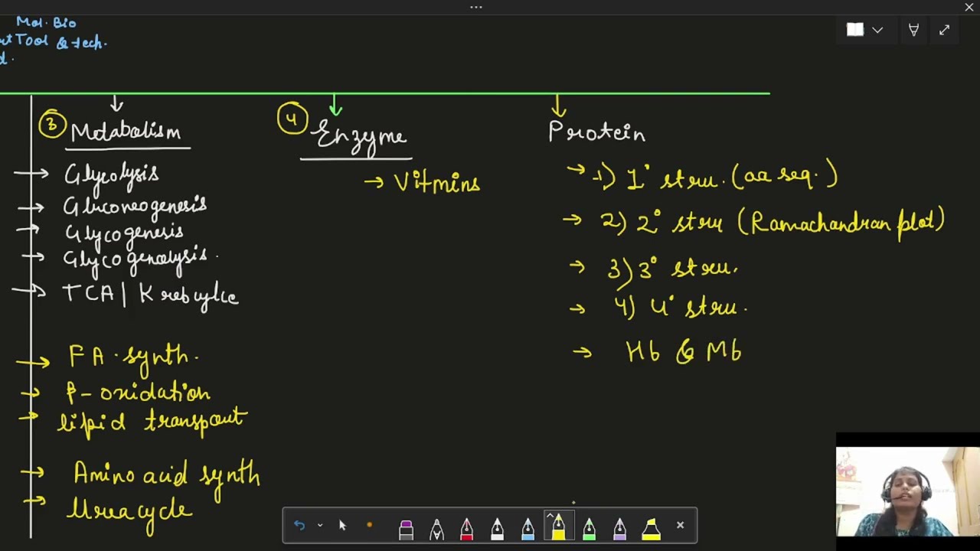980x551 pixels.
Task: Select the white pen
Action: pos(498,528)
